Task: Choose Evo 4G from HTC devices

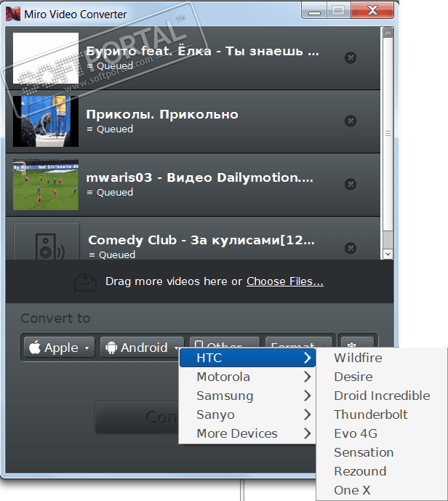Action: (x=382, y=433)
